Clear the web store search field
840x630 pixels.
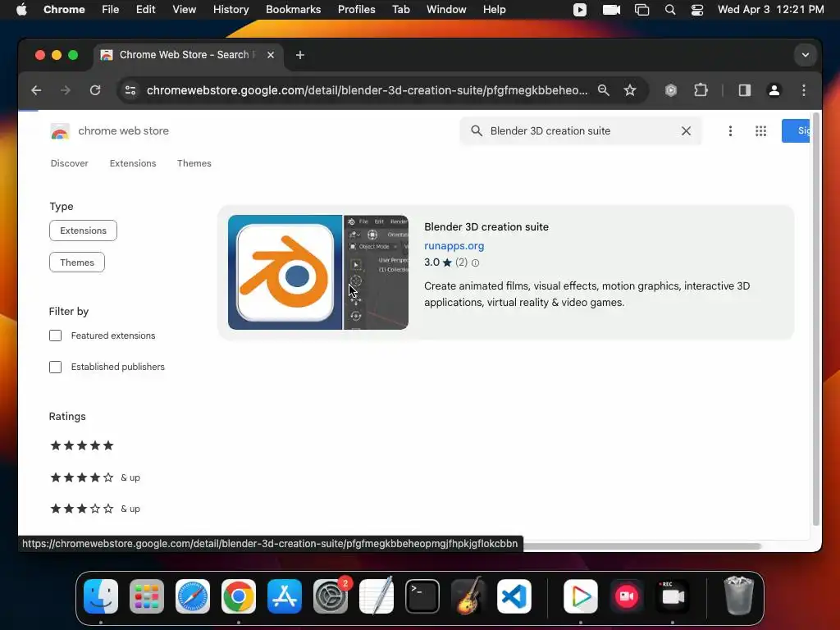[x=686, y=131]
